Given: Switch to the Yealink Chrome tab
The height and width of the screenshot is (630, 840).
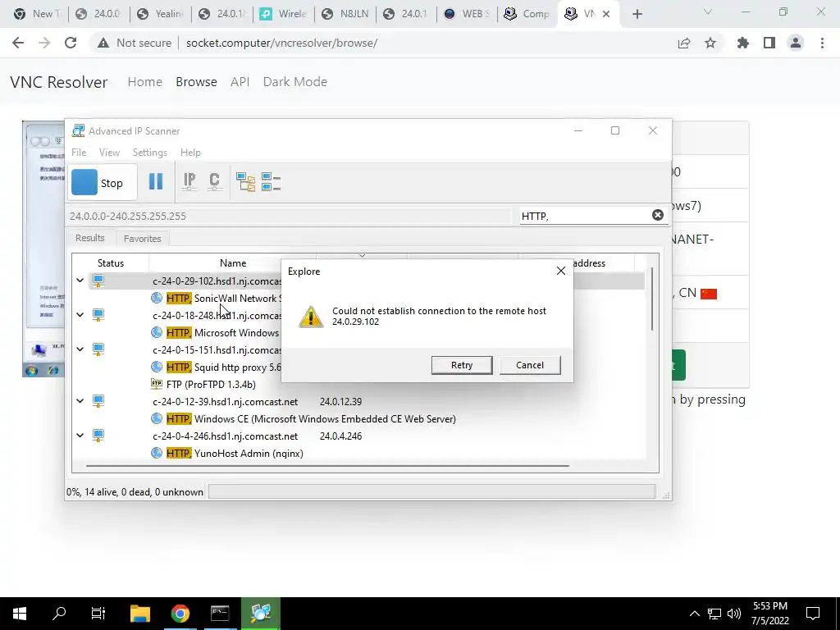Looking at the screenshot, I should tap(160, 14).
